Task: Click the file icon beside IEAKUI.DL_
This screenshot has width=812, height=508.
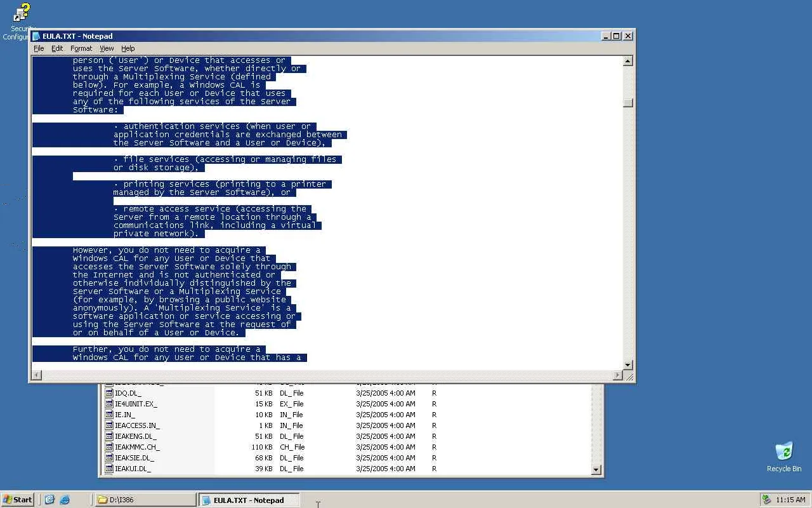Action: 109,469
